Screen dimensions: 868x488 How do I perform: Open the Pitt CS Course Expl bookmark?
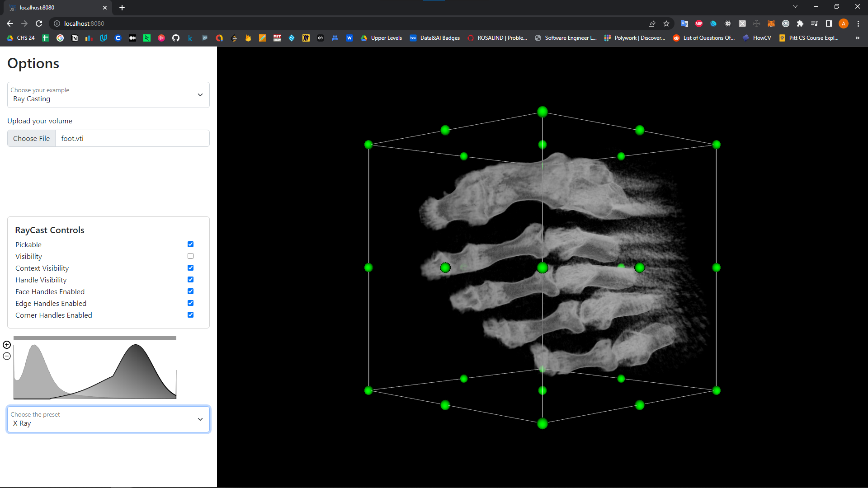[809, 38]
